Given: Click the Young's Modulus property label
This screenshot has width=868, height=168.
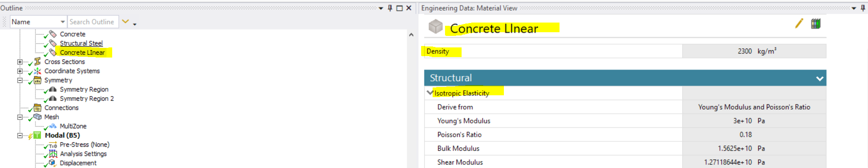Looking at the screenshot, I should pos(464,121).
